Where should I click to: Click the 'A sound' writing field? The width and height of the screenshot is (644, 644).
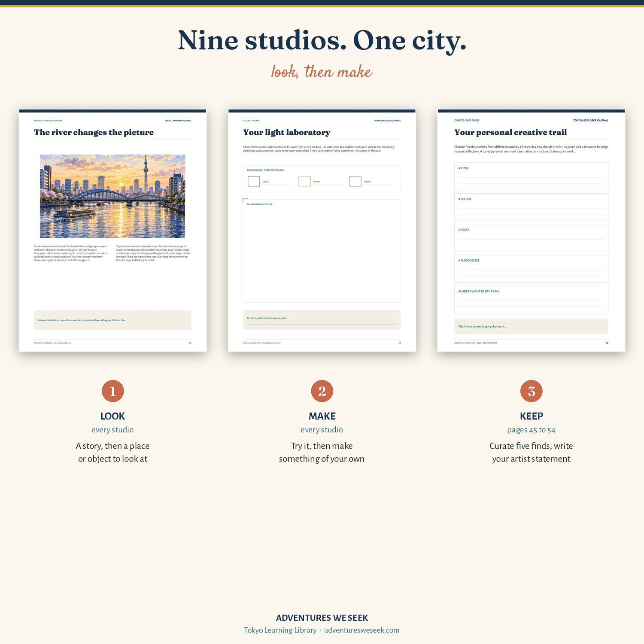tap(531, 207)
